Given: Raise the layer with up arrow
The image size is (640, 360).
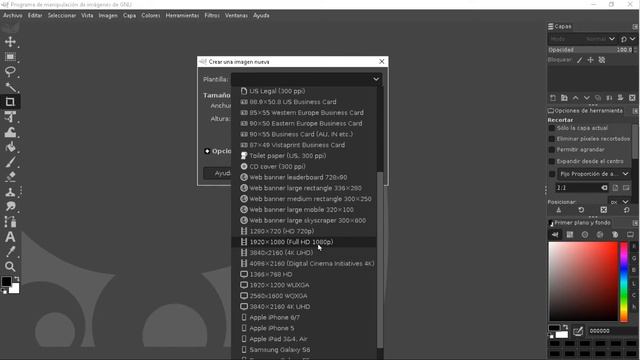Looking at the screenshot, I should pyautogui.click(x=576, y=98).
